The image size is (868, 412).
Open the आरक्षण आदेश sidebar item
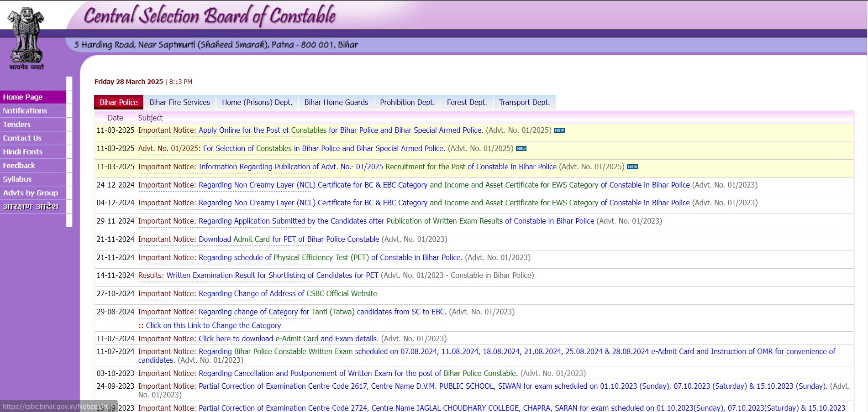33,207
